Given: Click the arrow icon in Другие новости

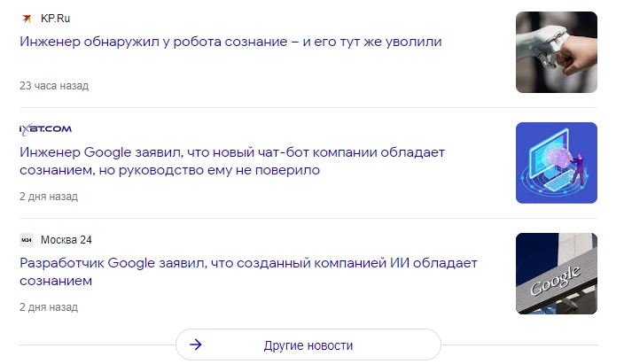Looking at the screenshot, I should coord(195,345).
